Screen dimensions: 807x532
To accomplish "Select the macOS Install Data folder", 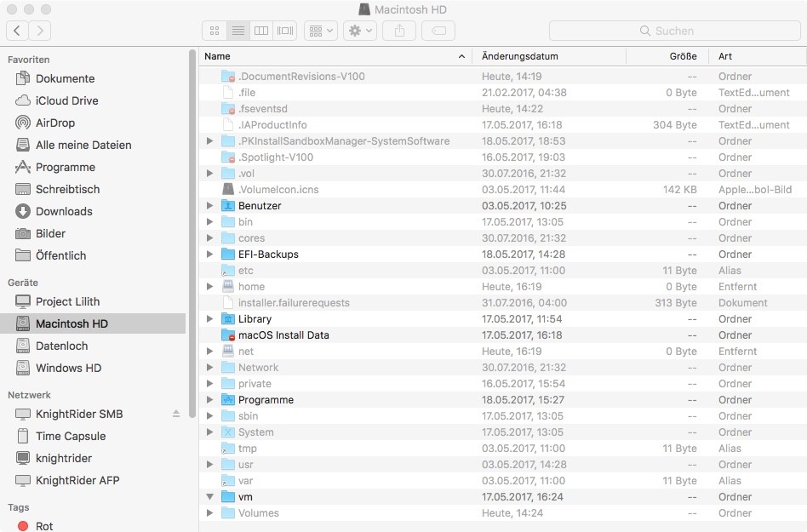I will coord(503,335).
